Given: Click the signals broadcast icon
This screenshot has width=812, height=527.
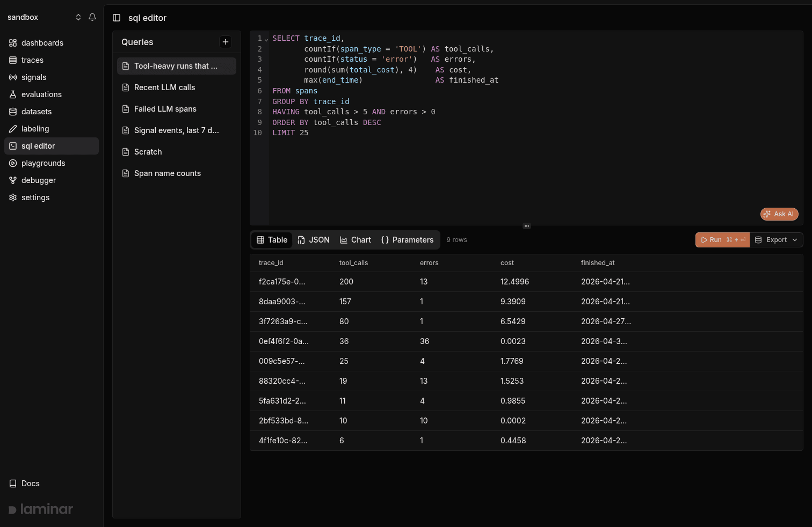Looking at the screenshot, I should (13, 77).
